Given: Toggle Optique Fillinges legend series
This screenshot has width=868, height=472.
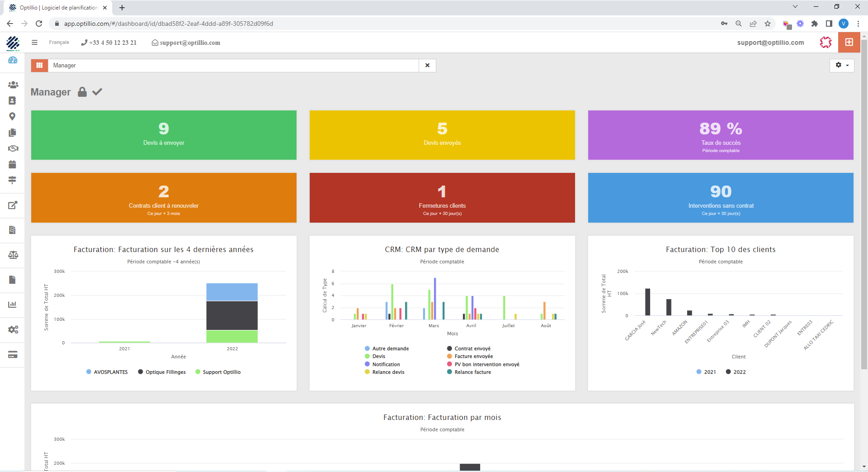Looking at the screenshot, I should [162, 372].
